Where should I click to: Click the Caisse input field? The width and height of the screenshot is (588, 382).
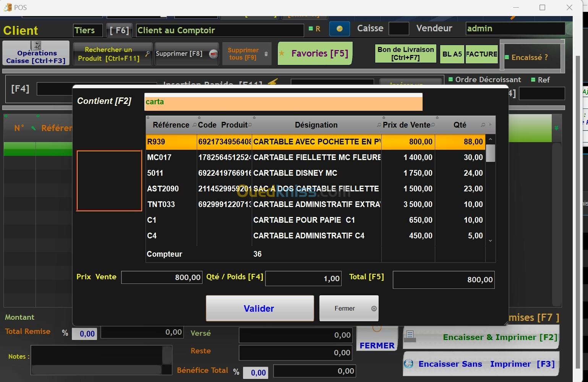click(398, 29)
